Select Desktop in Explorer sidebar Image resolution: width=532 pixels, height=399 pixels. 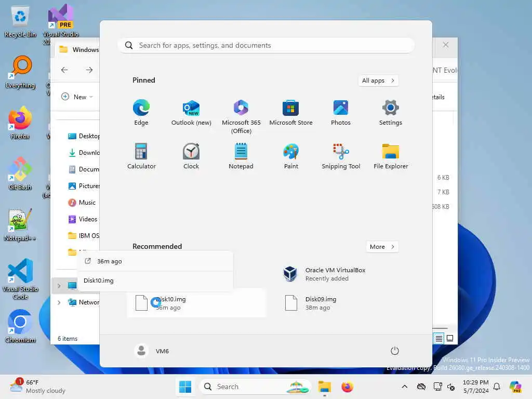pos(83,136)
